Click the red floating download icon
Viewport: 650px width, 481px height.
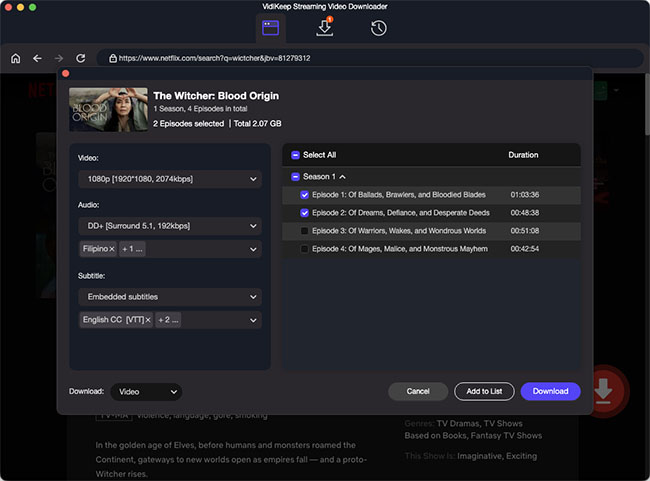pyautogui.click(x=604, y=391)
